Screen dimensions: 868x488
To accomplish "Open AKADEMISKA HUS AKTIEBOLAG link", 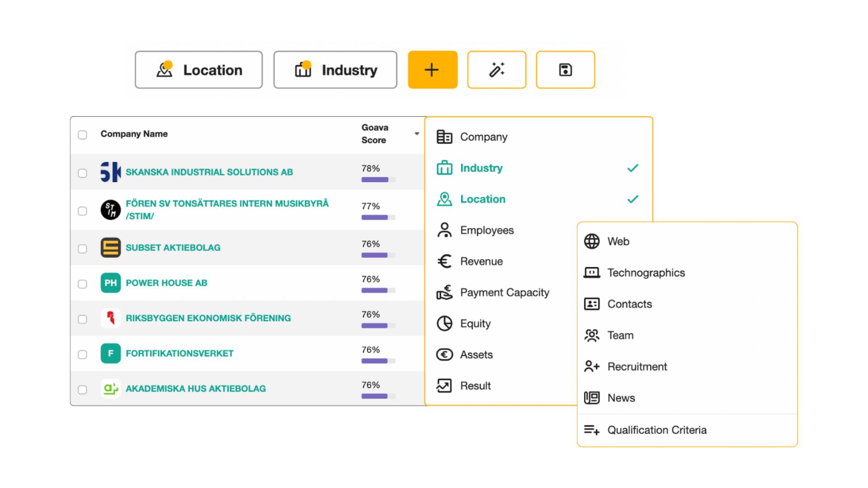I will pos(196,389).
